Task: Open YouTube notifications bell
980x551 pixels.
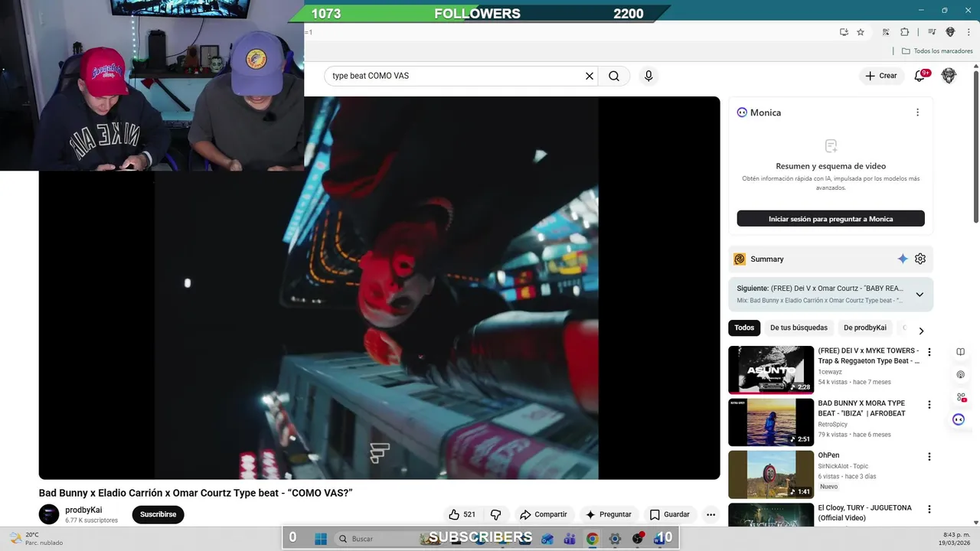Action: tap(920, 76)
